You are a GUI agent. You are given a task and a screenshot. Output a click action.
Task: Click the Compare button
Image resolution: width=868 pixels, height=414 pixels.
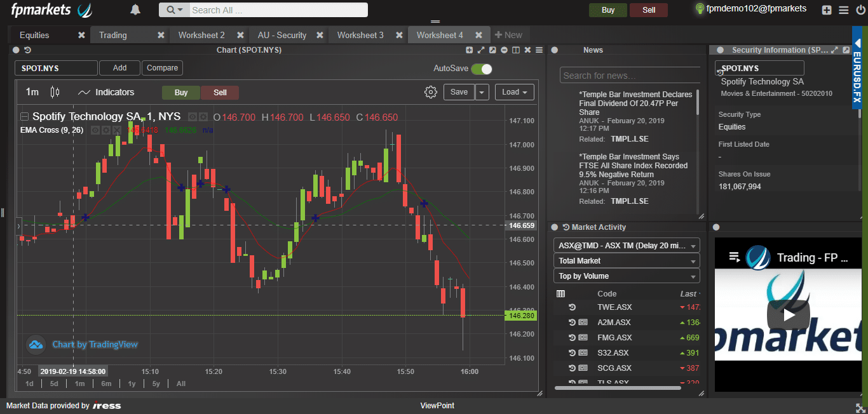coord(162,68)
